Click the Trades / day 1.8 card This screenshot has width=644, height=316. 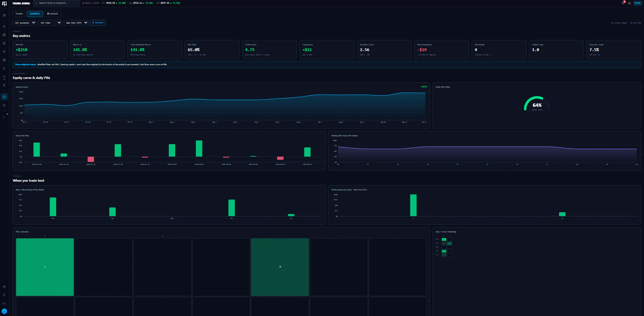click(x=556, y=50)
